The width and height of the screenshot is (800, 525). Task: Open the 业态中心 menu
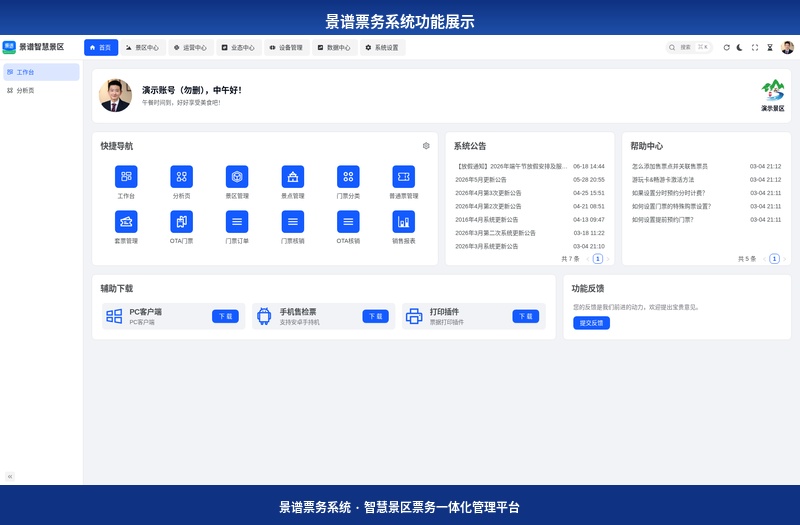(239, 47)
